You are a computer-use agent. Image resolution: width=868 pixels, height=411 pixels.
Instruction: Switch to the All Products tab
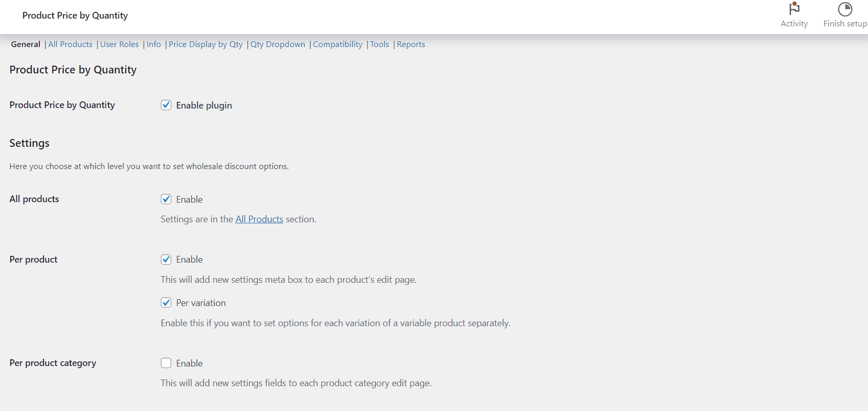pos(70,44)
